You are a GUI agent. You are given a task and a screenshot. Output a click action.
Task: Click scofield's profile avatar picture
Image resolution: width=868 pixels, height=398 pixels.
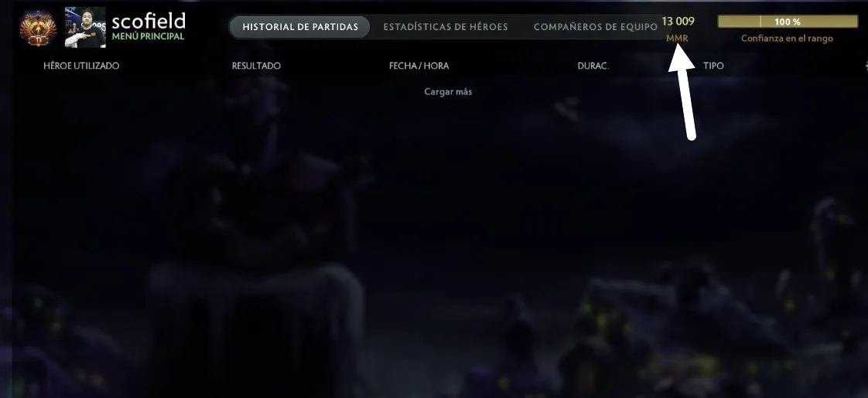(x=84, y=27)
